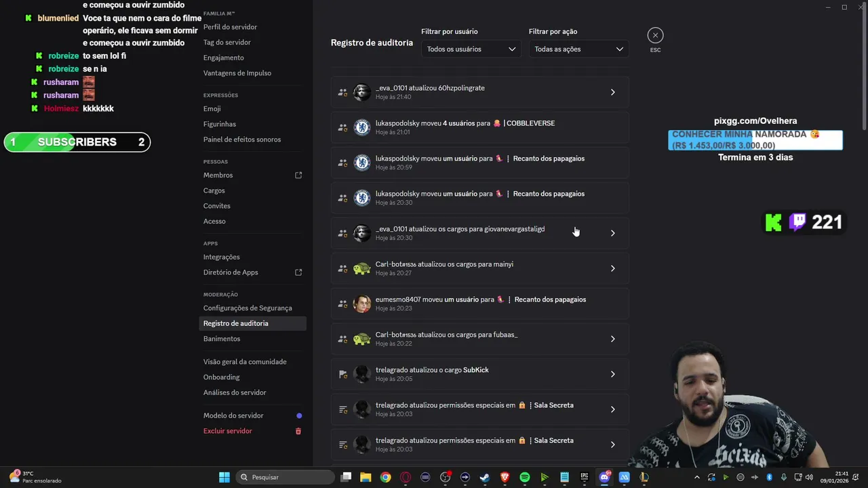Screen dimensions: 868x488
Task: Open Brave browser from taskbar
Action: pos(505,477)
